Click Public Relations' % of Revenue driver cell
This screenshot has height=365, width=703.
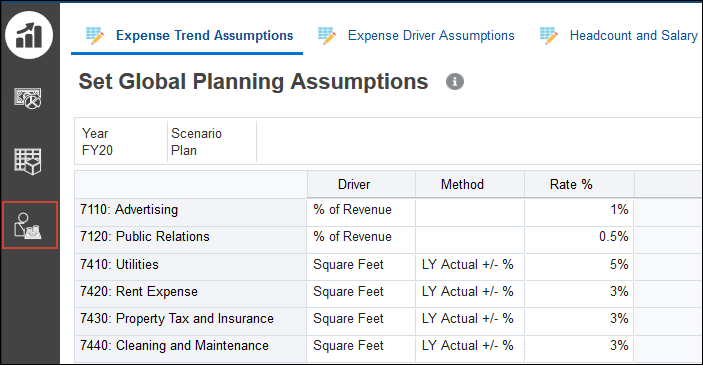[x=361, y=239]
